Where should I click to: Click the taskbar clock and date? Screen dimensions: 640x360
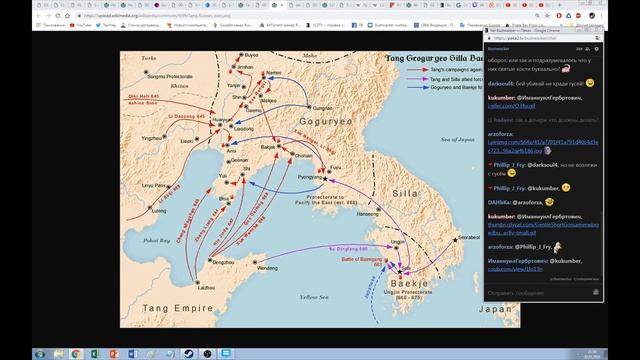592,354
